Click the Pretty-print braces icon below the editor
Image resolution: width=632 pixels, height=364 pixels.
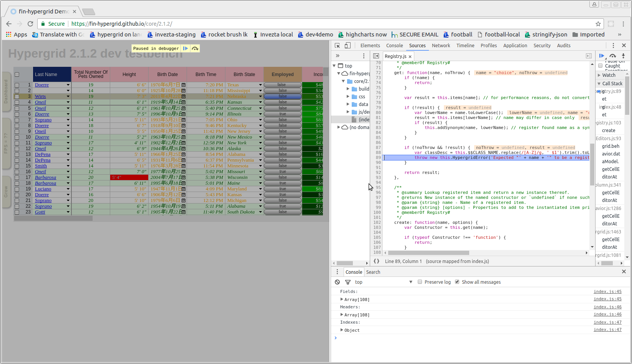pyautogui.click(x=376, y=261)
